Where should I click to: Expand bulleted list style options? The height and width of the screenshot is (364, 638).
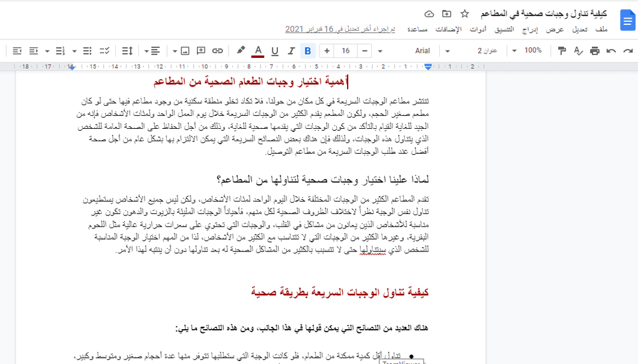tap(75, 51)
